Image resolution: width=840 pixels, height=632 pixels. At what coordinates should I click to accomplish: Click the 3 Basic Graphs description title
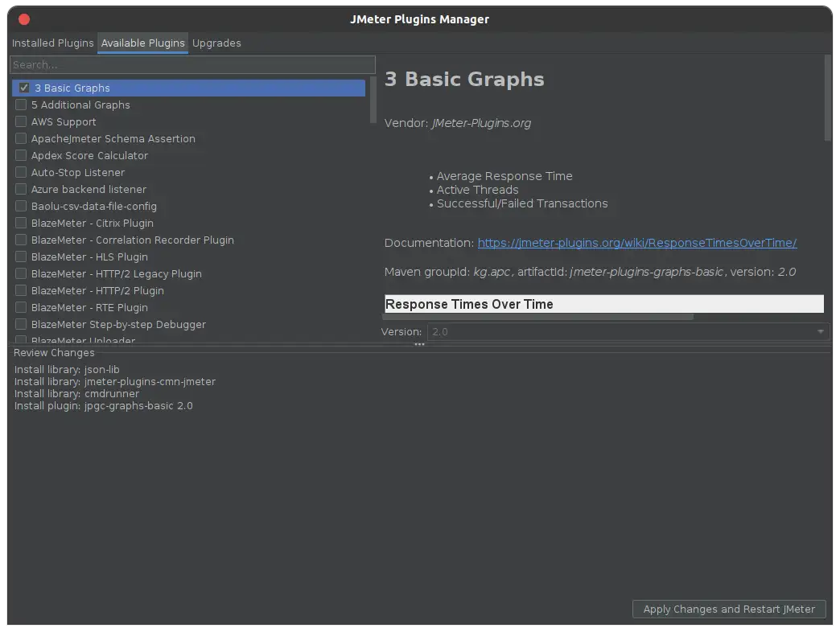[x=464, y=79]
